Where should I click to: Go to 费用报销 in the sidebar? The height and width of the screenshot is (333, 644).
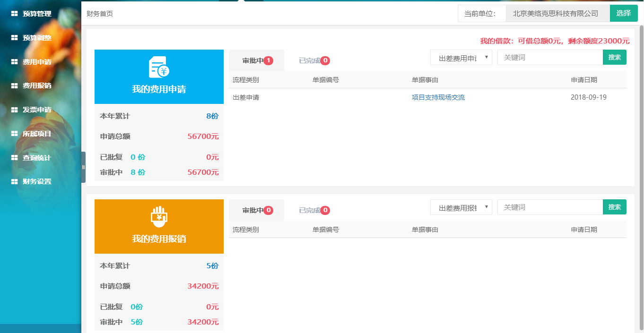coord(37,86)
